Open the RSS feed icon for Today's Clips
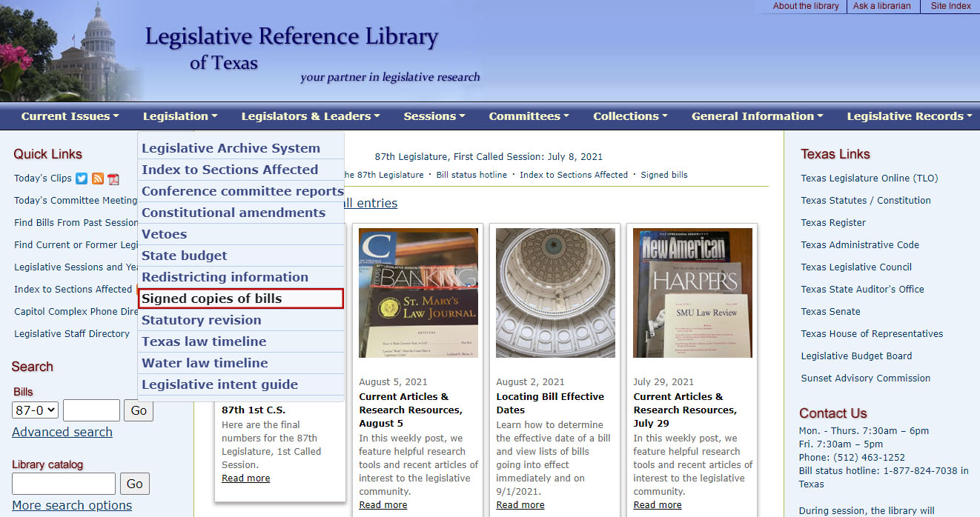Image resolution: width=980 pixels, height=517 pixels. 98,179
